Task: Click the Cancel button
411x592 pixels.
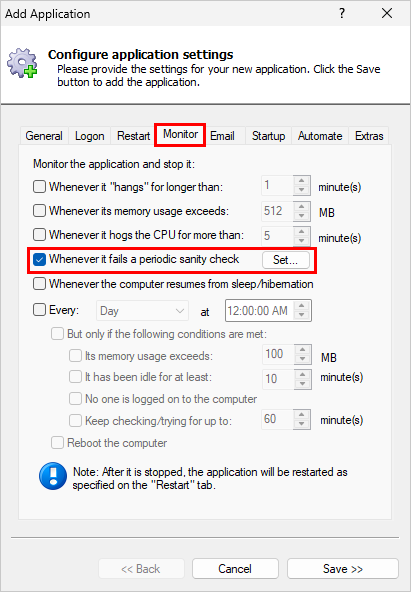Action: (235, 569)
